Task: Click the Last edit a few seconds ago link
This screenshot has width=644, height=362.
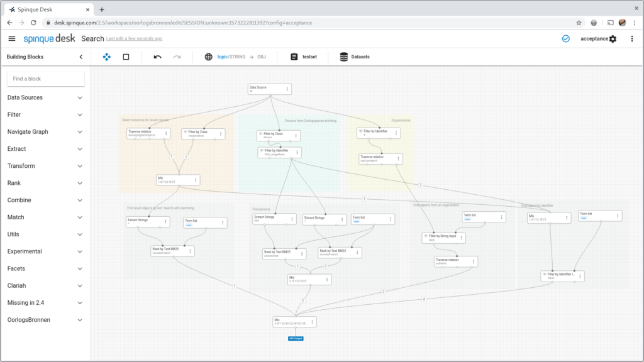Action: (134, 38)
